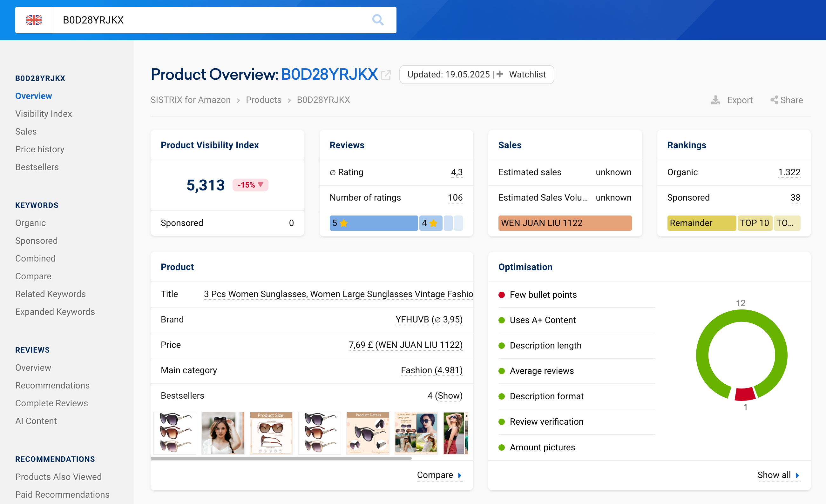826x504 pixels.
Task: Click the UK flag country selector
Action: point(34,20)
